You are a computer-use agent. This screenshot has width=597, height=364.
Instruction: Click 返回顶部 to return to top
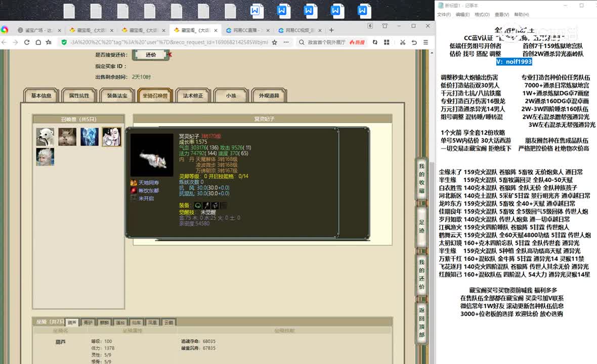(421, 322)
